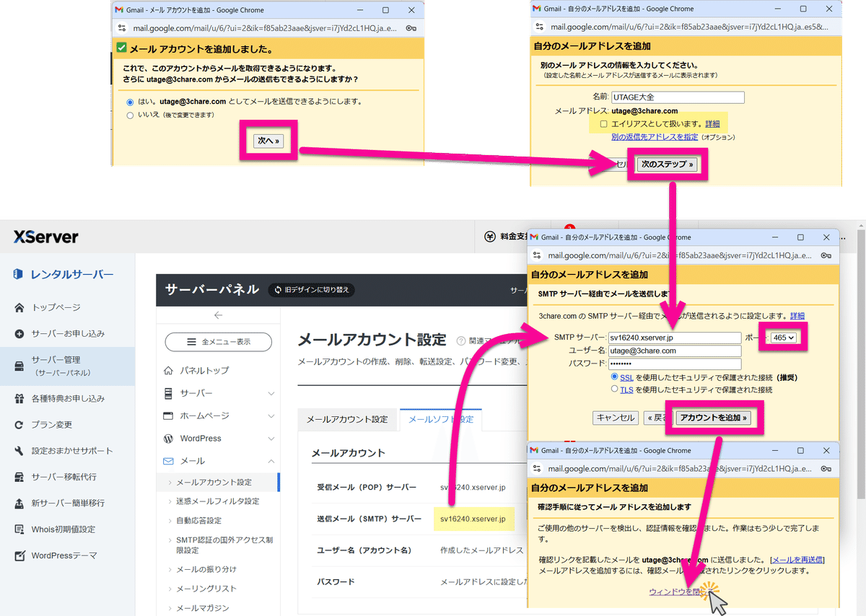Screen dimensions: 866x616
Task: Open 詳細 link in SMTP settings description
Action: (x=797, y=316)
